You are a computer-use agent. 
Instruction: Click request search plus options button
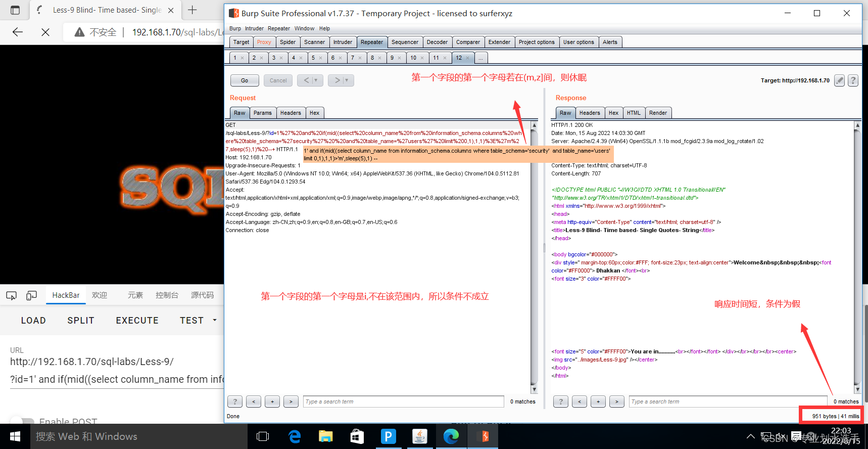272,401
